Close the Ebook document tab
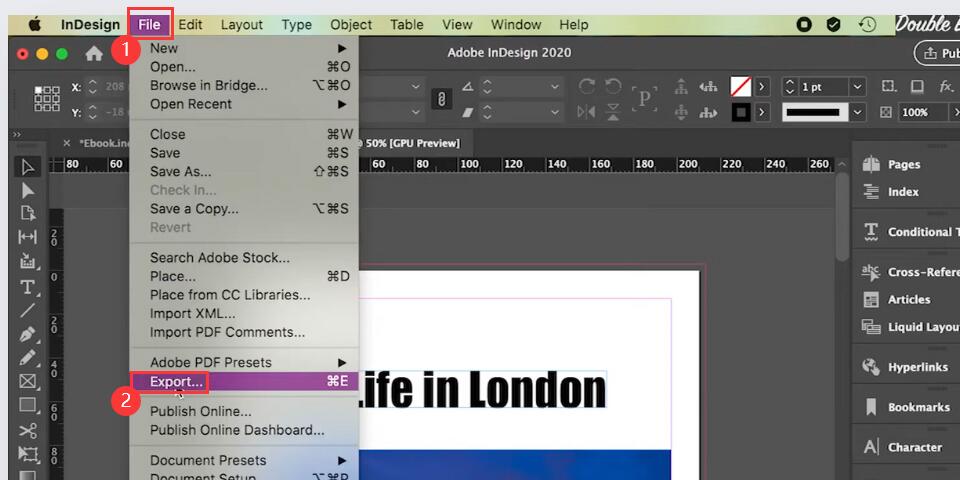 tap(67, 143)
